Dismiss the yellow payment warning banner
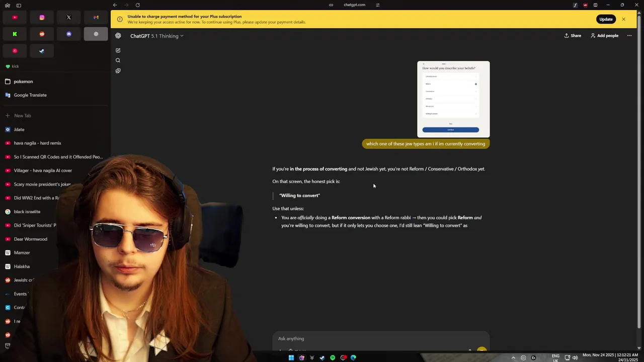 (x=623, y=19)
